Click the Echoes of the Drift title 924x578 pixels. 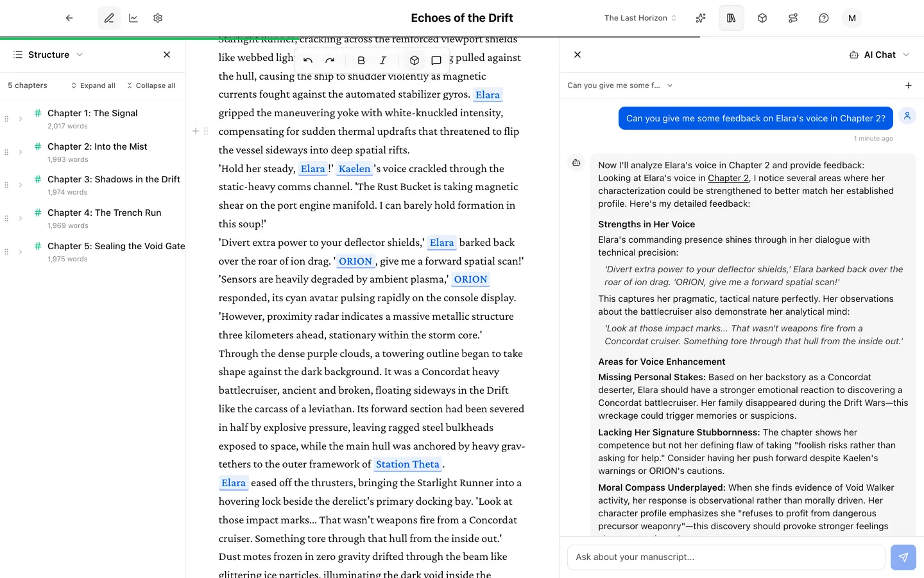pyautogui.click(x=462, y=18)
